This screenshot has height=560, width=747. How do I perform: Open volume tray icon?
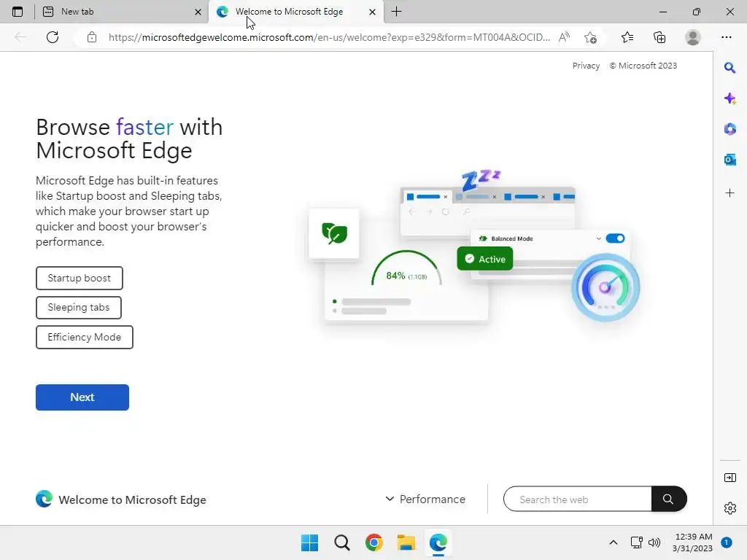point(654,542)
